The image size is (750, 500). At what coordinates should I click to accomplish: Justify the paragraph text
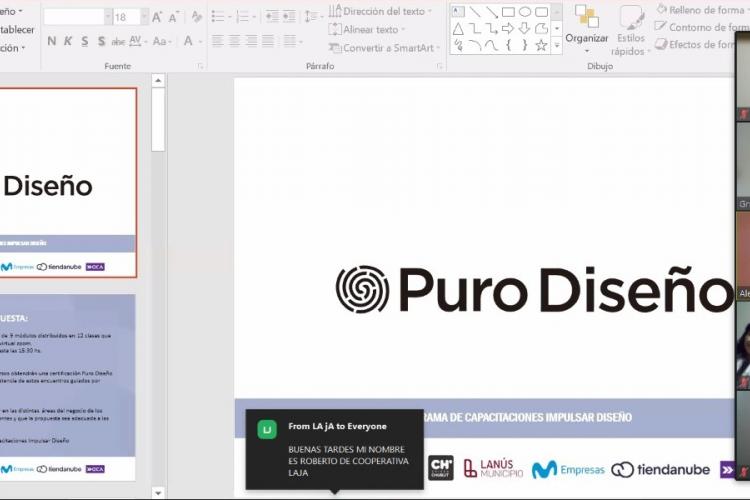pyautogui.click(x=268, y=42)
